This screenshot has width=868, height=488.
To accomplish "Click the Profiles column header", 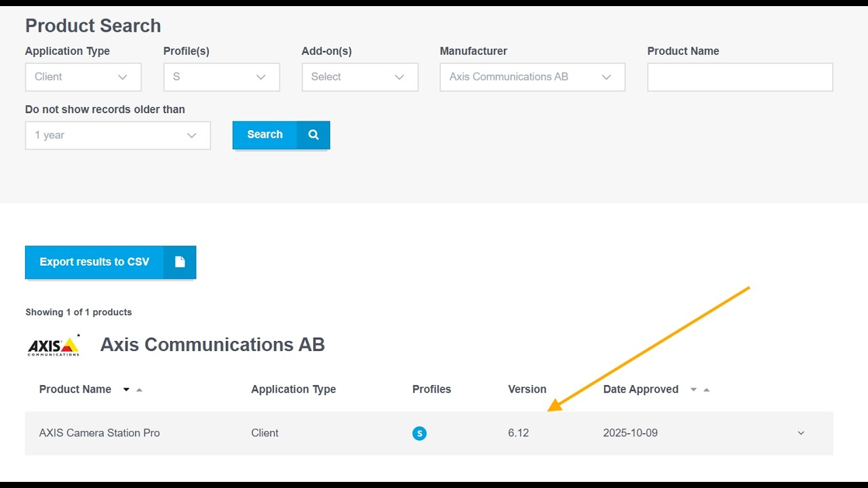I will 432,389.
